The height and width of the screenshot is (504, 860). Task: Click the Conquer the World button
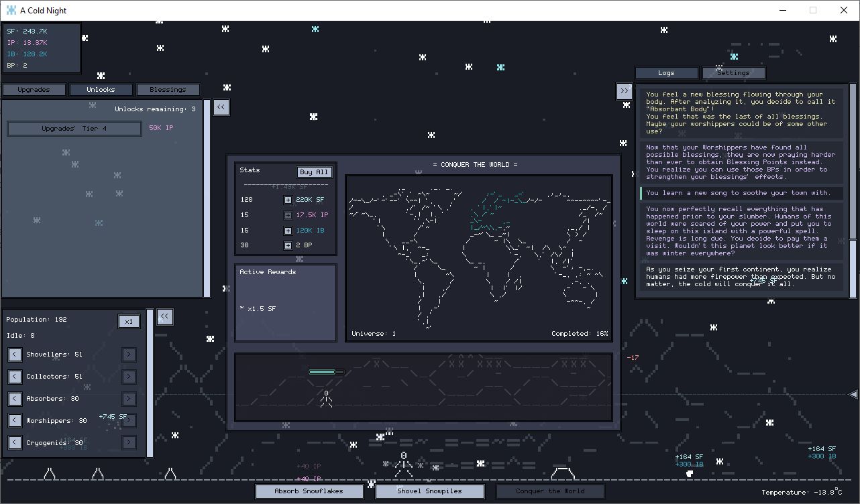(x=550, y=491)
